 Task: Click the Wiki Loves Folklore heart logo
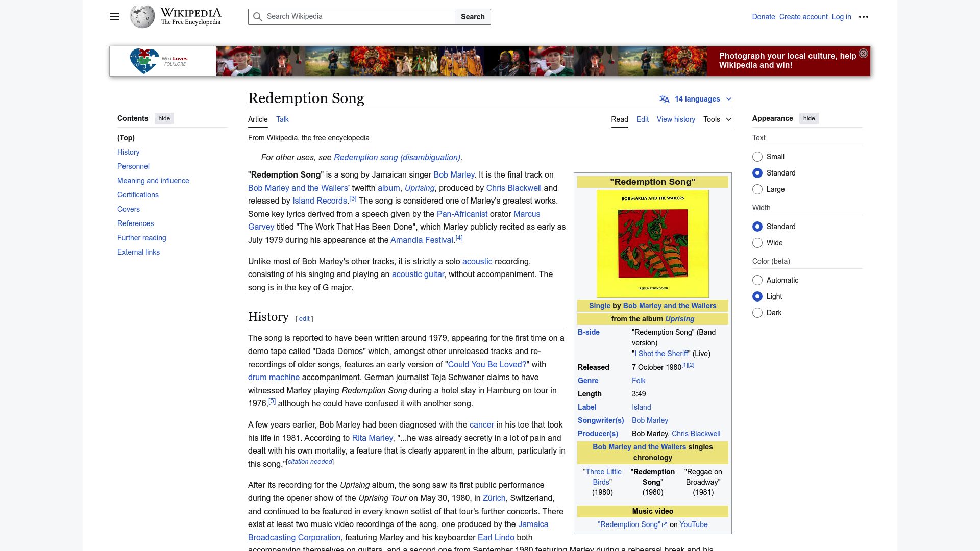[x=144, y=61]
